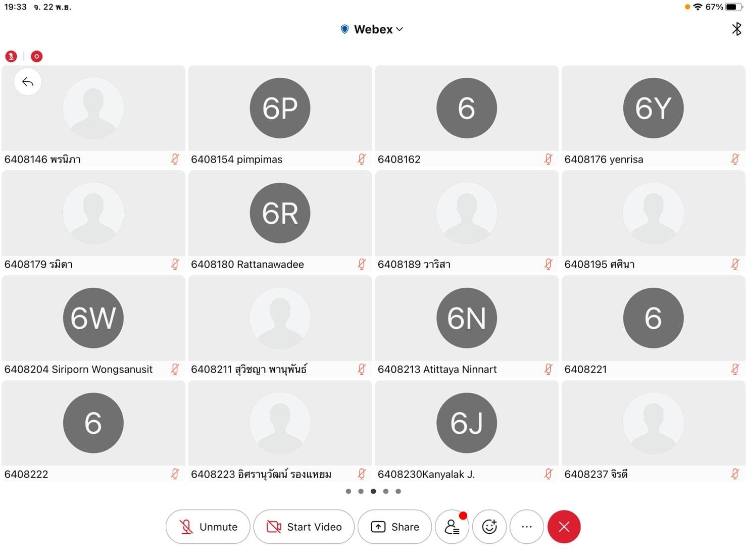Tap the red recording indicator icon

coord(36,56)
